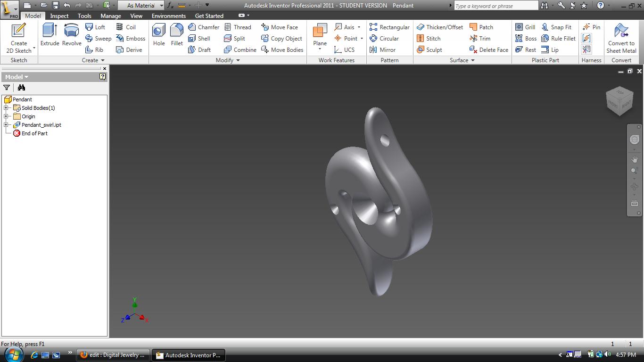Open the Axis dropdown arrow
Image resolution: width=644 pixels, height=362 pixels.
(x=359, y=27)
